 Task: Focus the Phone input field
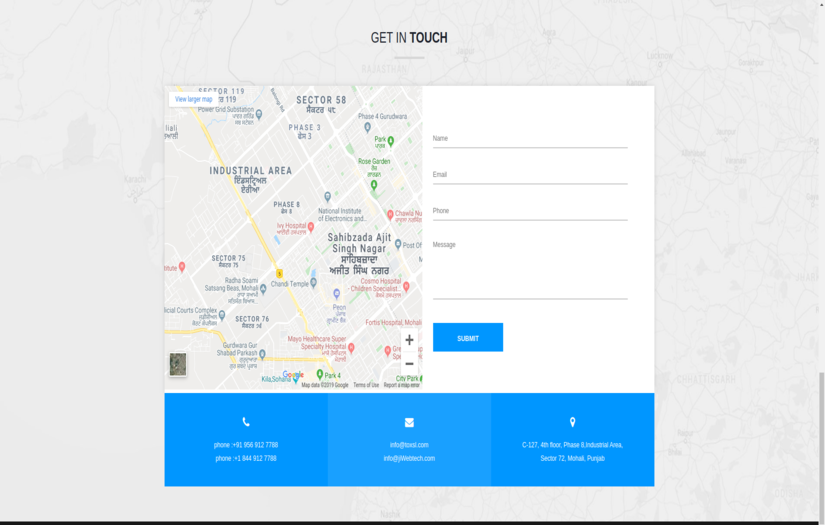[530, 212]
